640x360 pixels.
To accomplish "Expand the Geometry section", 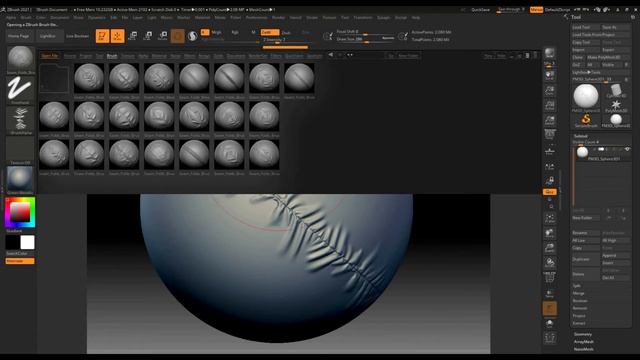I will [x=583, y=334].
